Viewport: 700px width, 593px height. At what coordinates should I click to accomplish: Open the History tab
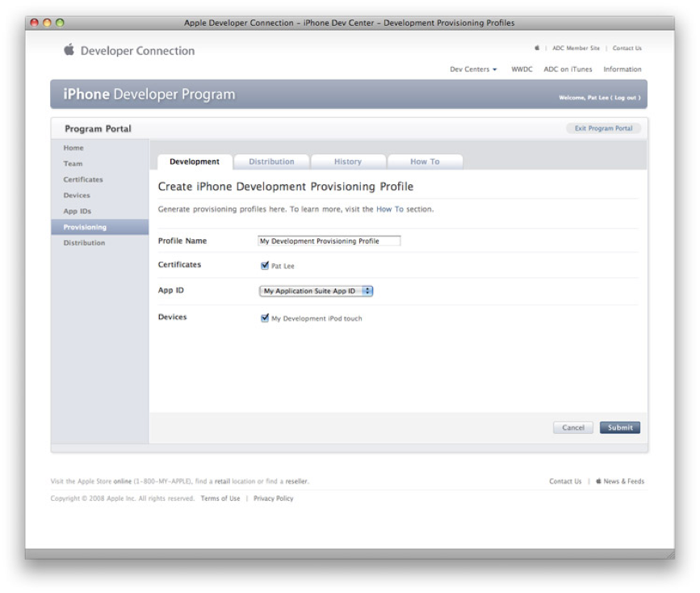click(x=348, y=162)
